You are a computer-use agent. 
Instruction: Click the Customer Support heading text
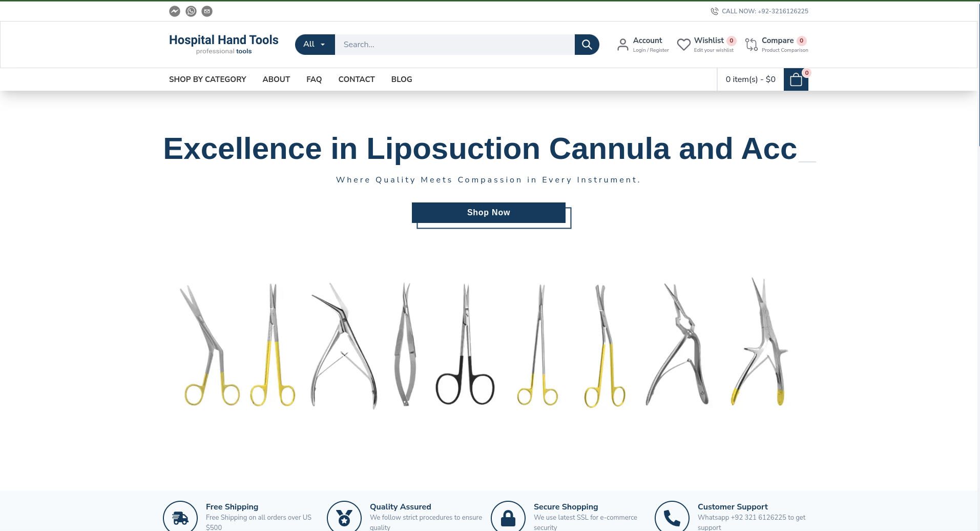click(733, 507)
